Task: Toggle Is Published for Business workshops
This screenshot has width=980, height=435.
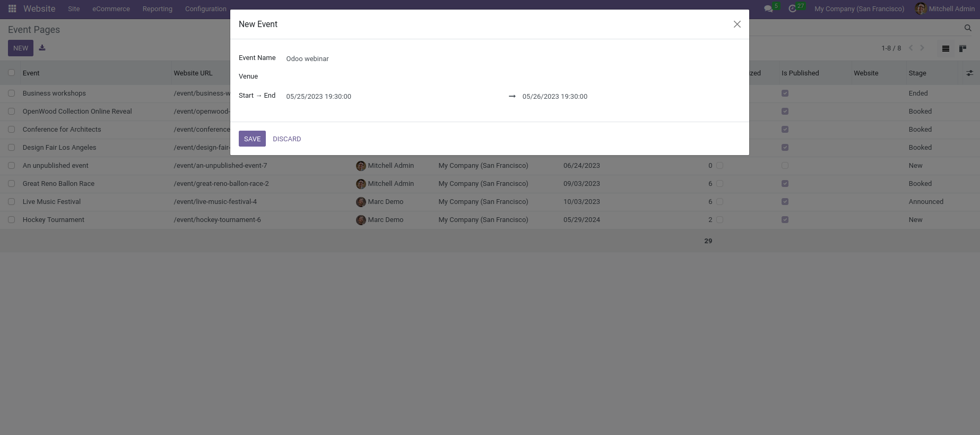Action: (x=785, y=93)
